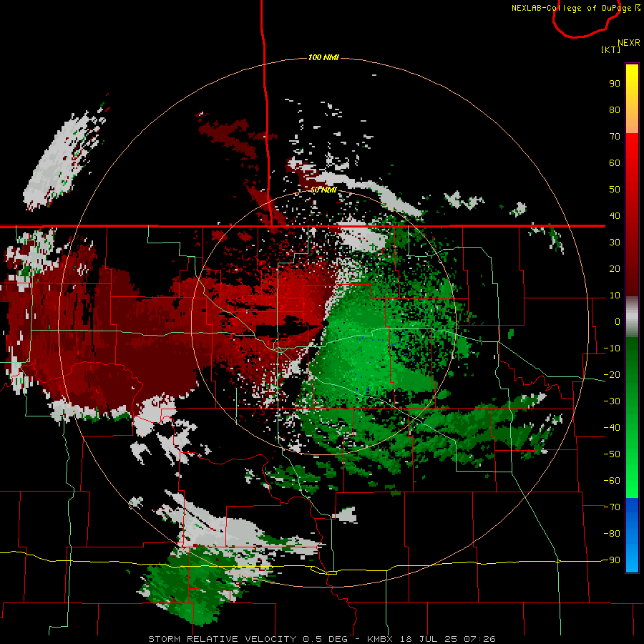Click the -90 value on the velocity scale
The image size is (644, 644).
(612, 560)
